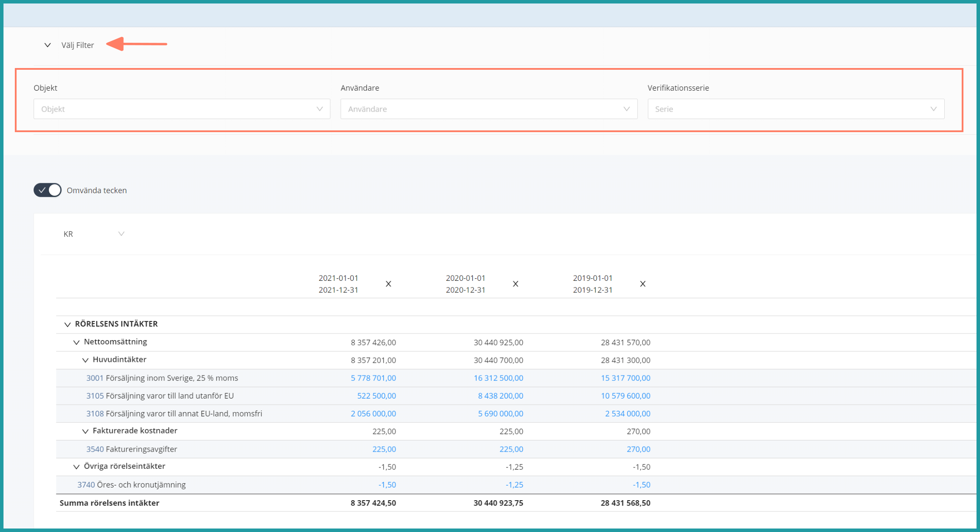
Task: Open the Användare dropdown
Action: [x=488, y=109]
